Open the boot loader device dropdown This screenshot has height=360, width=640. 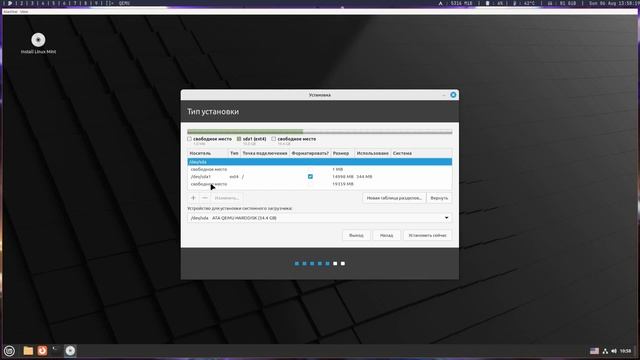pyautogui.click(x=320, y=218)
